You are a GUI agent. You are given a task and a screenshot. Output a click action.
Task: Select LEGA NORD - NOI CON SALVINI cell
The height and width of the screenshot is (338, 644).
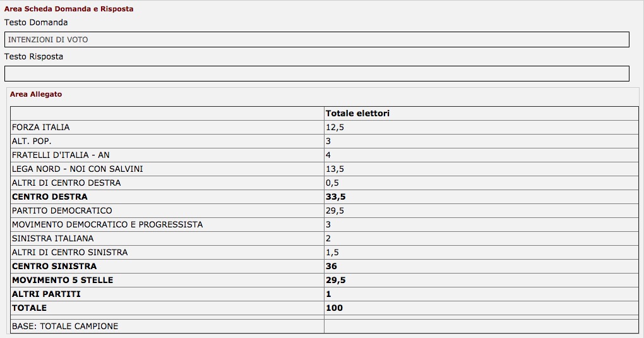pyautogui.click(x=167, y=169)
